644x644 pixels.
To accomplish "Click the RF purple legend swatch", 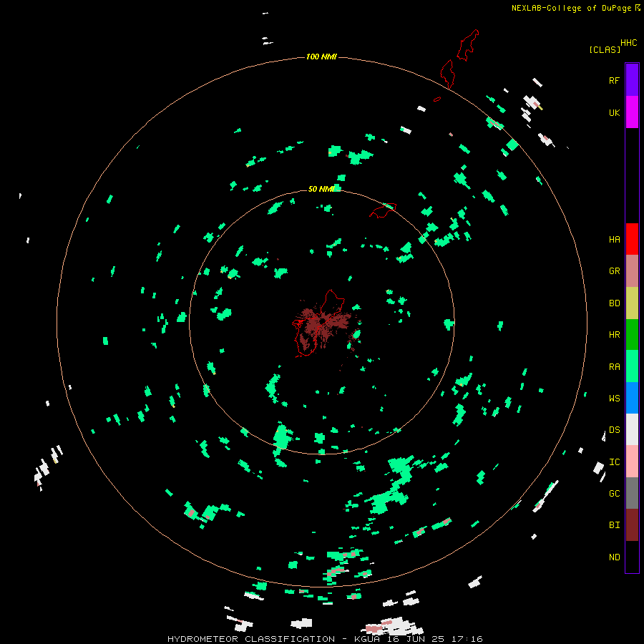I will [x=632, y=80].
